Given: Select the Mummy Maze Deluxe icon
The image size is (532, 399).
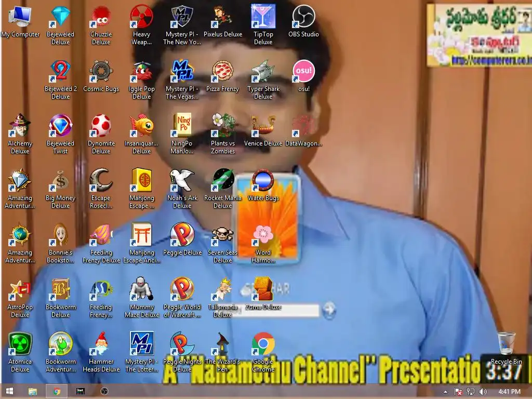Looking at the screenshot, I should pos(141,289).
